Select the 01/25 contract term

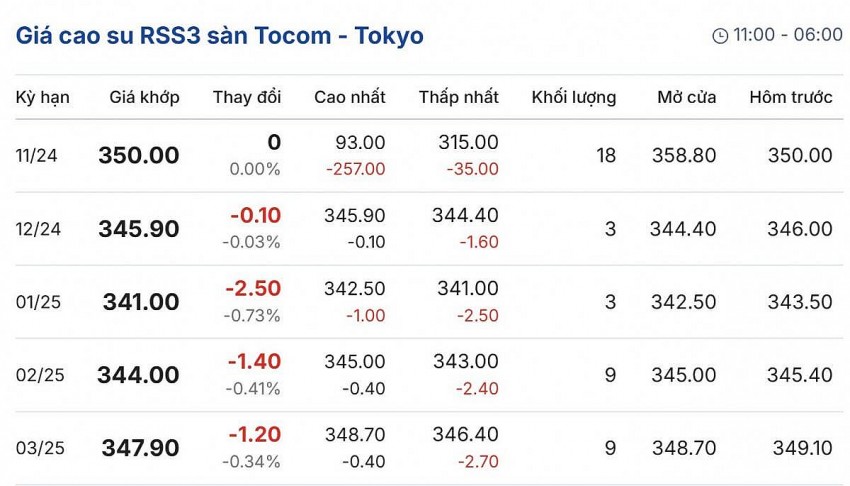pyautogui.click(x=39, y=302)
